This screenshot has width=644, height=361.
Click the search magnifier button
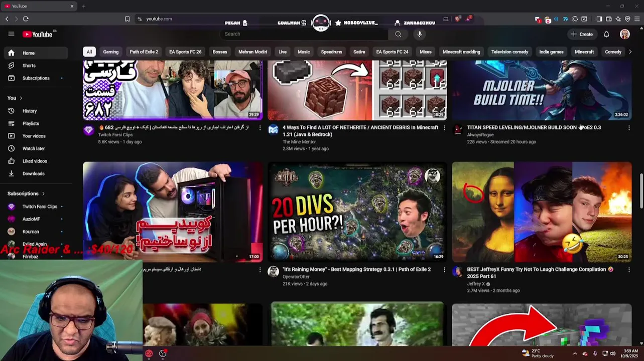tap(398, 34)
